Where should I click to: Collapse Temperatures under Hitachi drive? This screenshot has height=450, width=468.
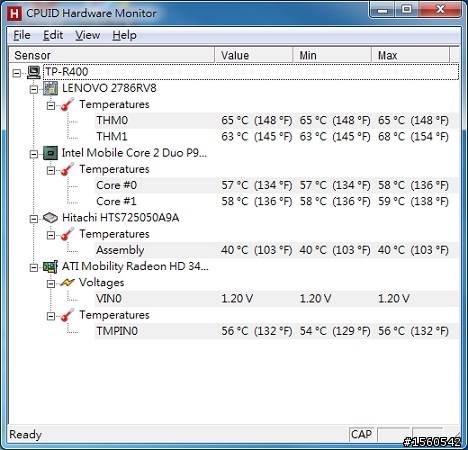click(x=51, y=235)
